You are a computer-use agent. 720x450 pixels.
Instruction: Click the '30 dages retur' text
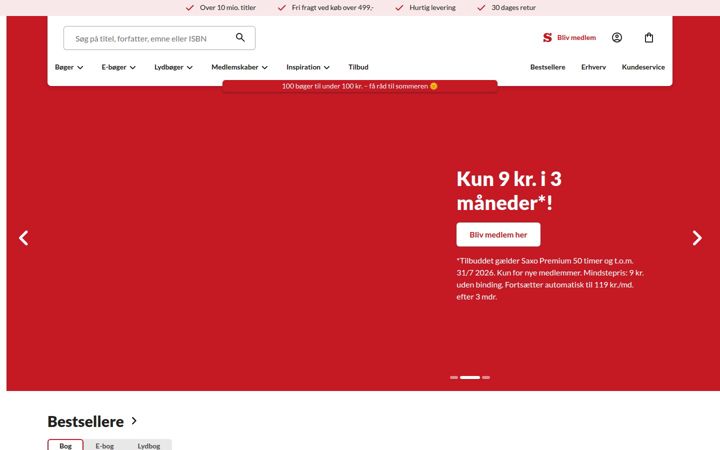[513, 8]
